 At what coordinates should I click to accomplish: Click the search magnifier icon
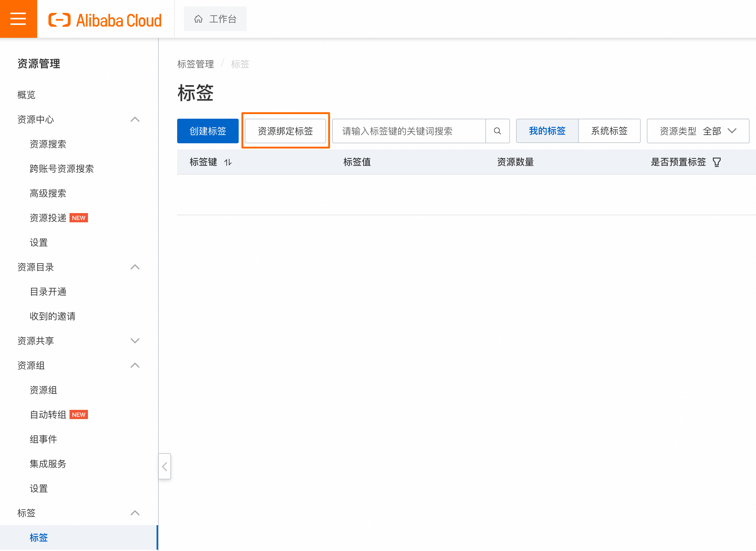point(497,131)
